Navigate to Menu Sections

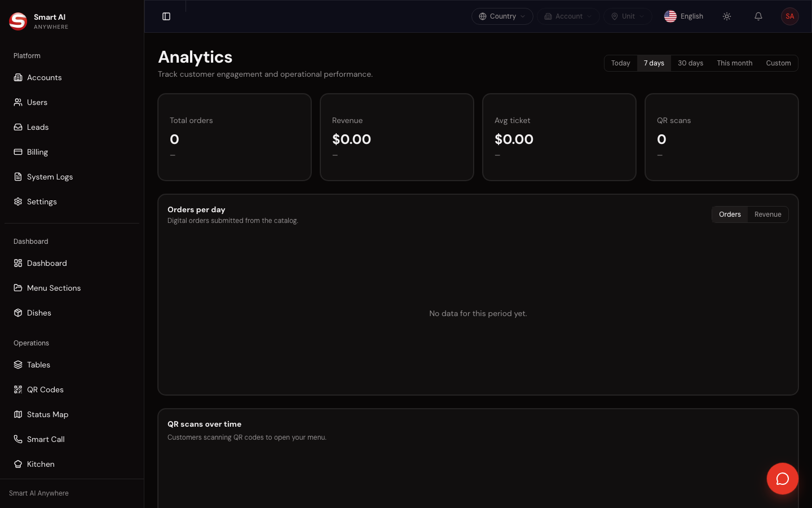(72, 288)
